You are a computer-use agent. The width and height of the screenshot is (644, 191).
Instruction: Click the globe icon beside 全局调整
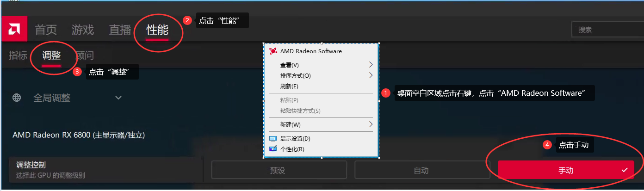[17, 98]
